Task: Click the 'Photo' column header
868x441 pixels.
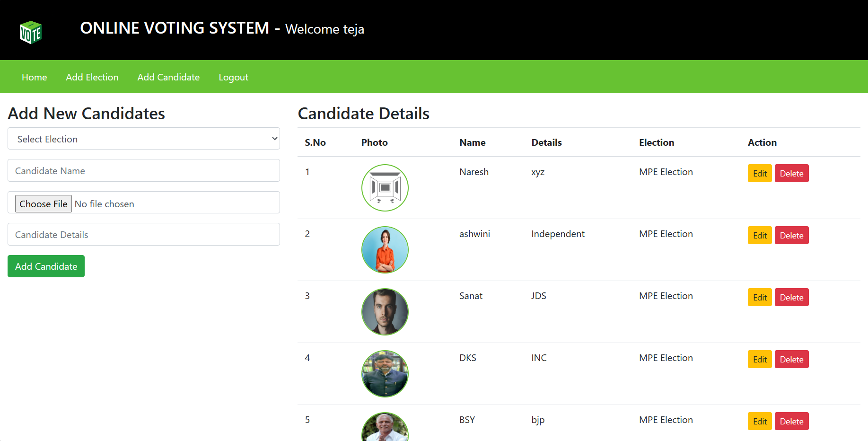Action: click(374, 142)
